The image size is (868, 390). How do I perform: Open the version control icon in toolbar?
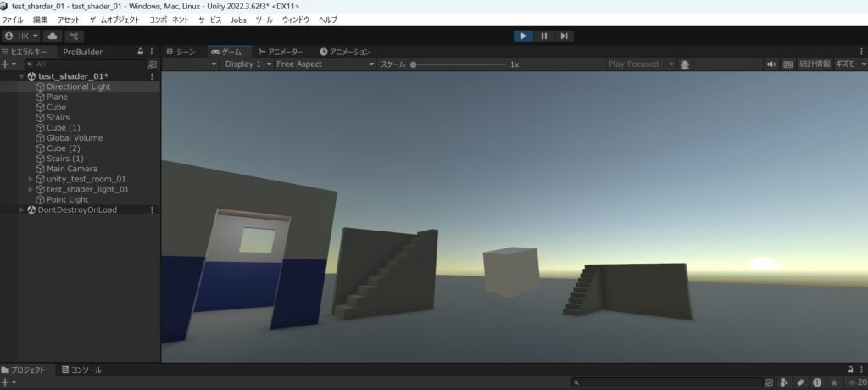[x=75, y=36]
